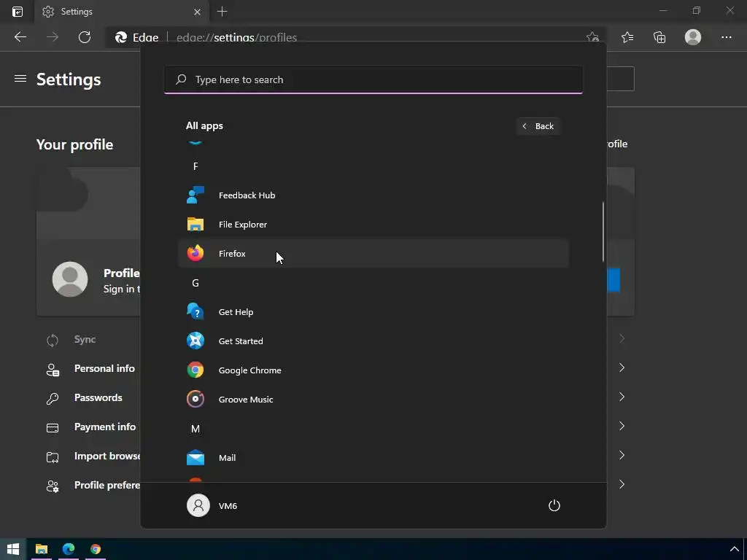Add this page to favorites star
The height and width of the screenshot is (560, 747).
[x=592, y=37]
